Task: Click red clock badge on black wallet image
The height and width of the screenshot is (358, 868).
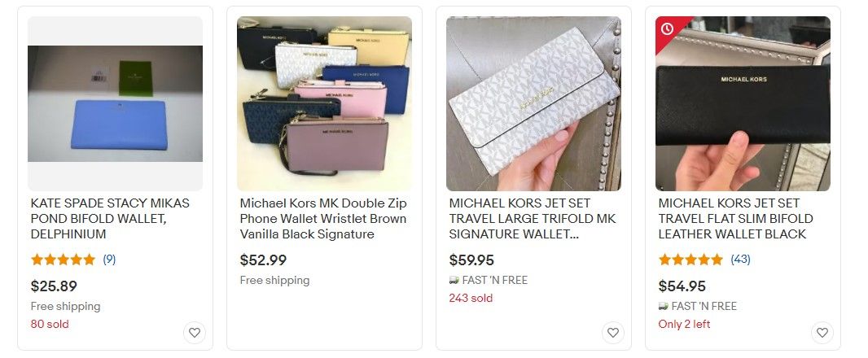Action: [667, 28]
